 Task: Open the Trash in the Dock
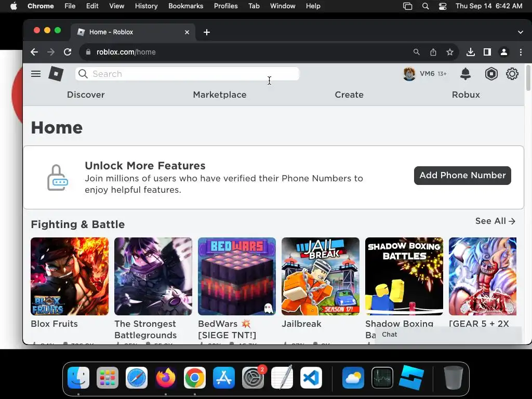tap(453, 378)
